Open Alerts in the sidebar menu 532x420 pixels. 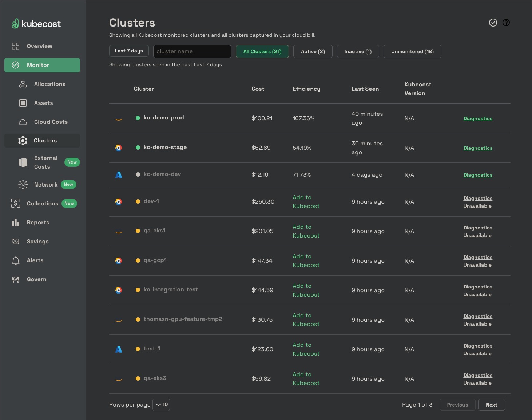click(35, 260)
